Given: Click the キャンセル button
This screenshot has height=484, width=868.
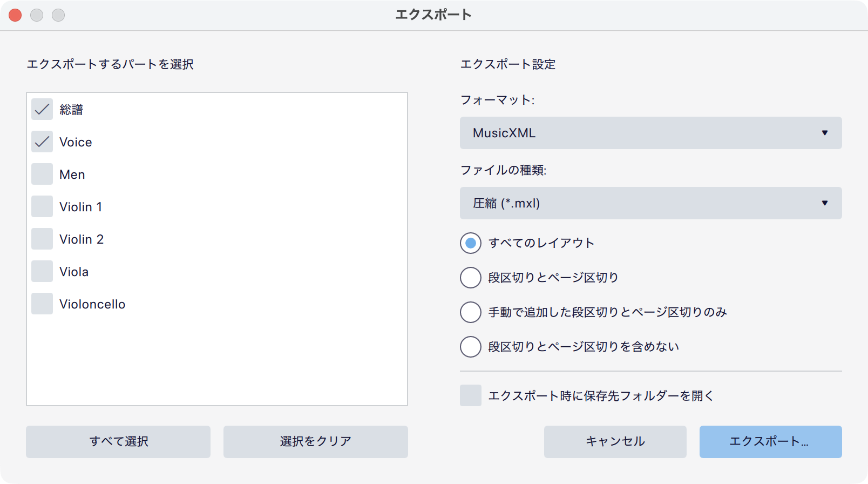Looking at the screenshot, I should click(x=615, y=442).
